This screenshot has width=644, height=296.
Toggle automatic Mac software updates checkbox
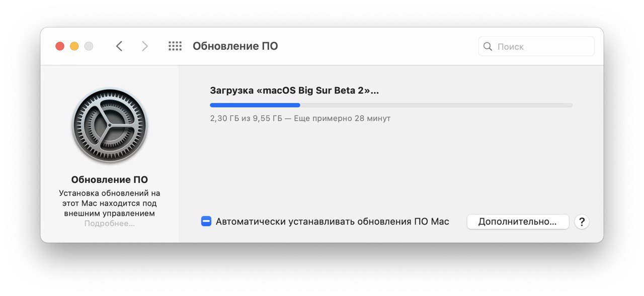(x=206, y=222)
